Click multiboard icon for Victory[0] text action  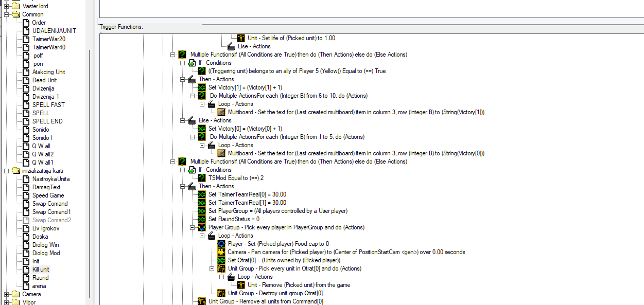tap(221, 153)
